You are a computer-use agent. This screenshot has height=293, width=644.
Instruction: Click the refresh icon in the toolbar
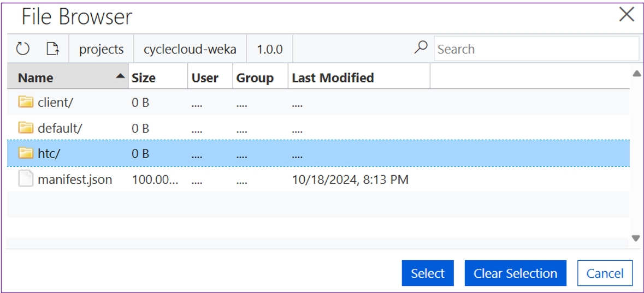coord(22,49)
